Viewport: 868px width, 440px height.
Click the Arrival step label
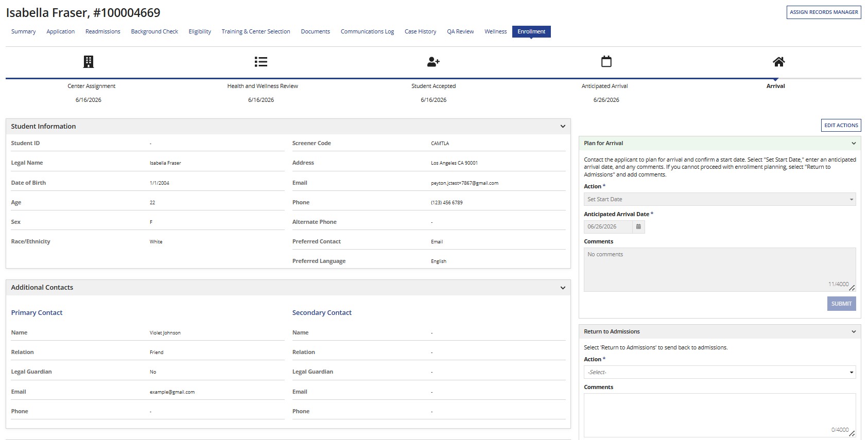coord(775,86)
